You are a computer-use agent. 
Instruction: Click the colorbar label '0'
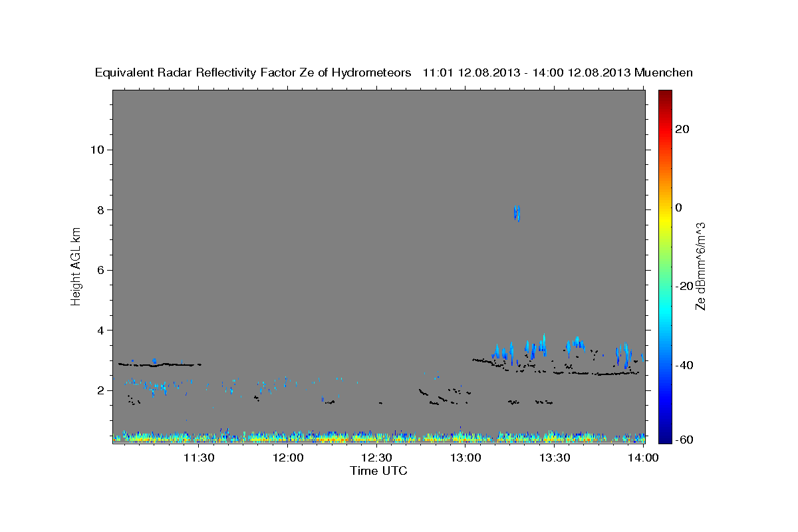[679, 207]
